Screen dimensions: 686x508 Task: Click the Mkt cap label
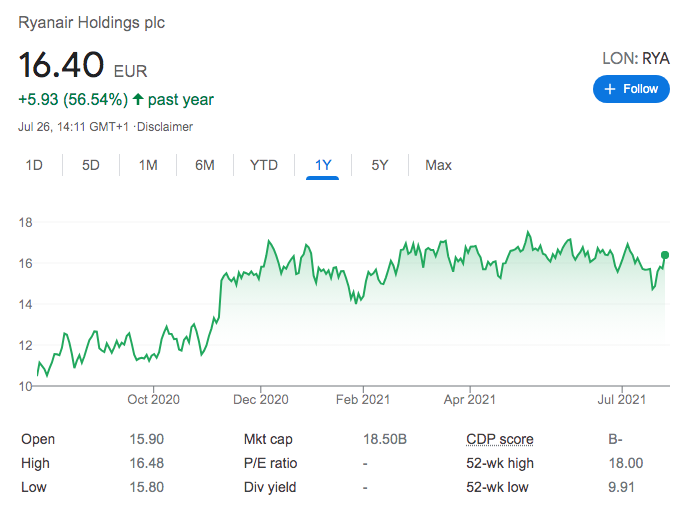[268, 439]
